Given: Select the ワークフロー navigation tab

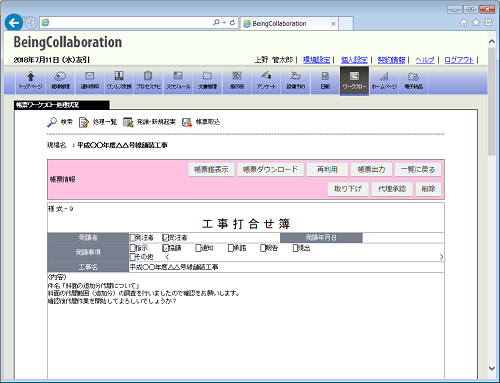Looking at the screenshot, I should tap(354, 81).
